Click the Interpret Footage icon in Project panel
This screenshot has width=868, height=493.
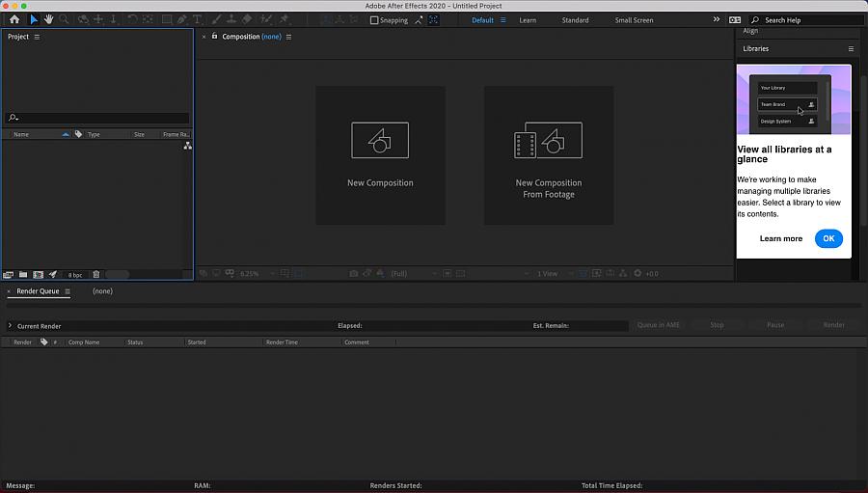coord(9,275)
